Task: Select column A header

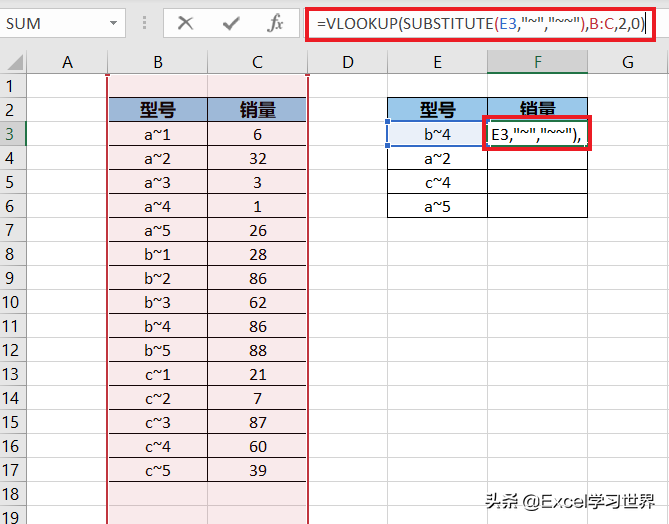Action: (67, 62)
